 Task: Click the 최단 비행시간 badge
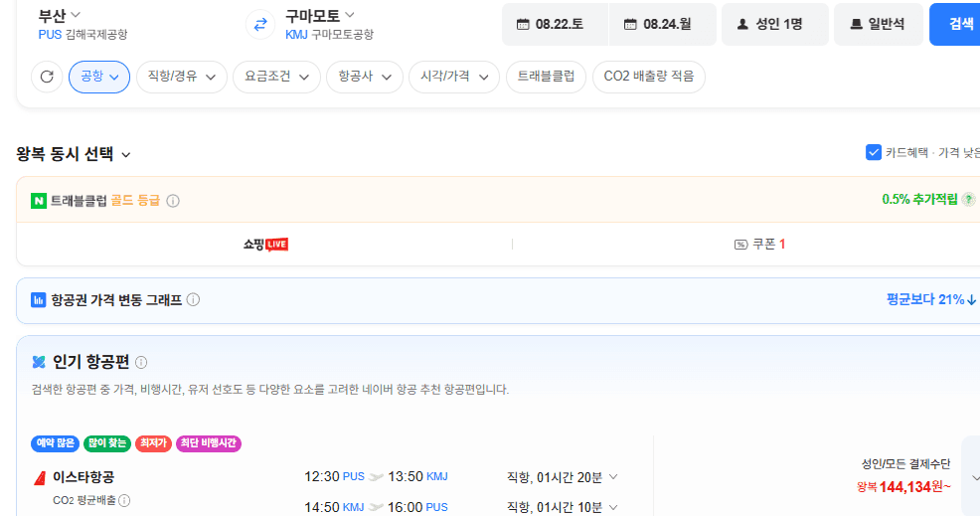(209, 443)
